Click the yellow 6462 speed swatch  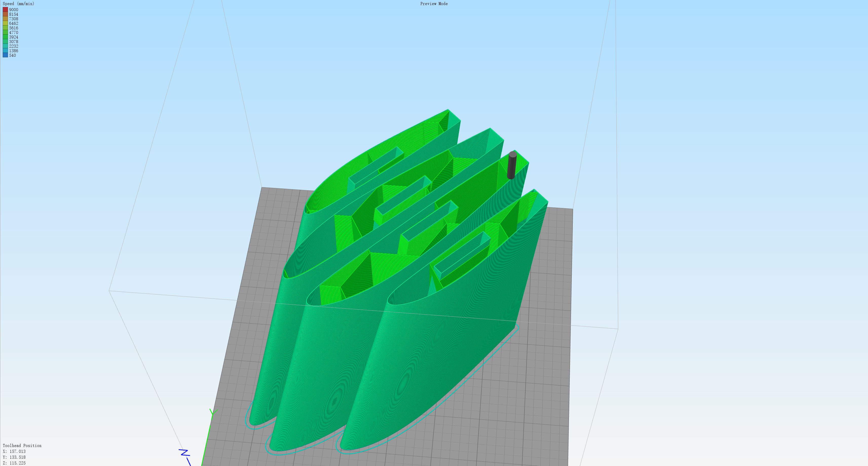[5, 24]
